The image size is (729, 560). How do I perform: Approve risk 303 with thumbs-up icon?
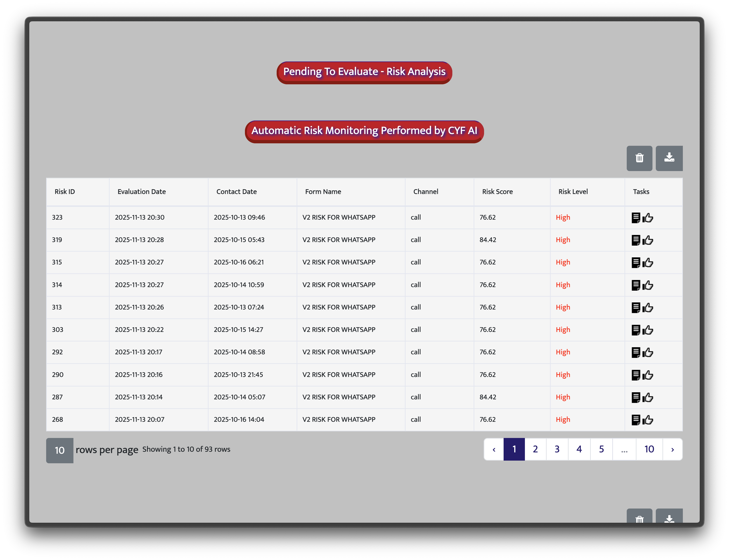pos(648,330)
